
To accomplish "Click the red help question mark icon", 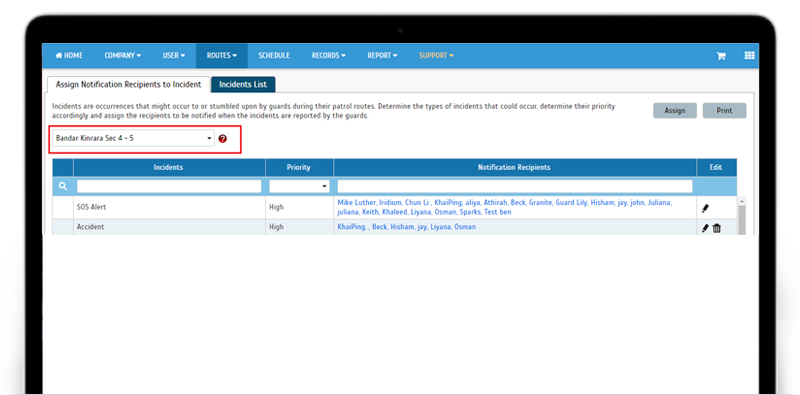I will [222, 139].
